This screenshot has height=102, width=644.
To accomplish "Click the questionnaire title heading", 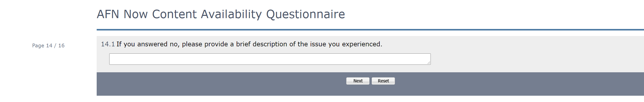I will click(221, 14).
